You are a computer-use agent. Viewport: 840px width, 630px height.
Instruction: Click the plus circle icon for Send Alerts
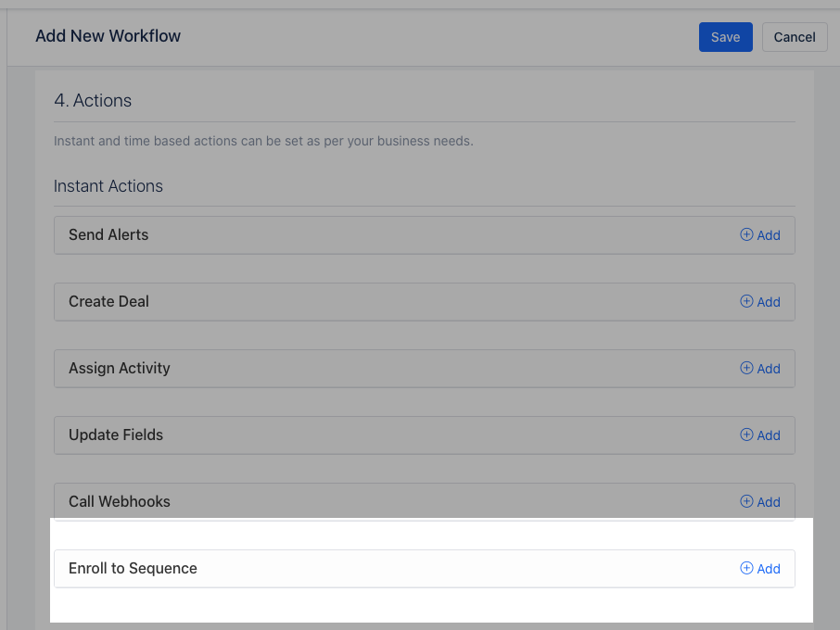point(746,234)
